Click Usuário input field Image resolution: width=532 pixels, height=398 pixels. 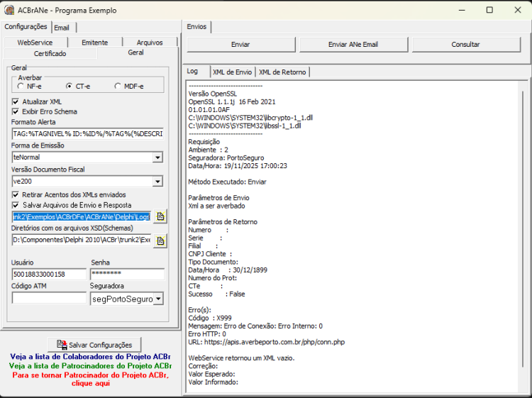(x=49, y=274)
